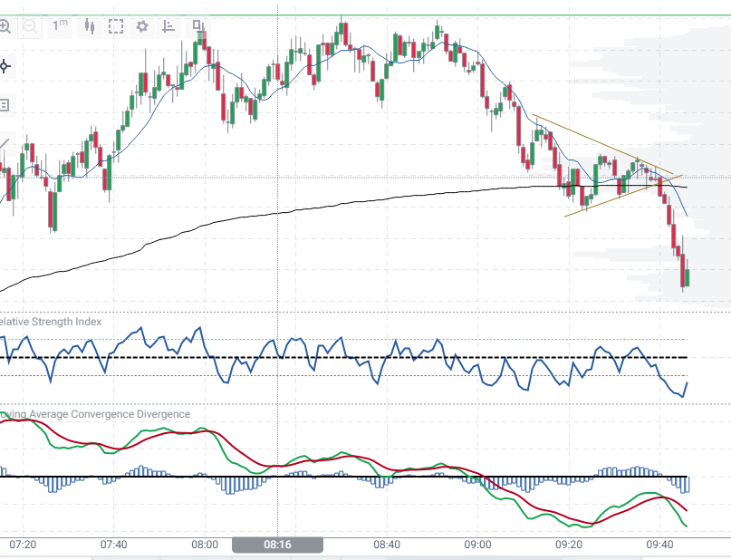Screen dimensions: 731x560
Task: Click the 09:00 label on the time axis
Action: click(479, 545)
